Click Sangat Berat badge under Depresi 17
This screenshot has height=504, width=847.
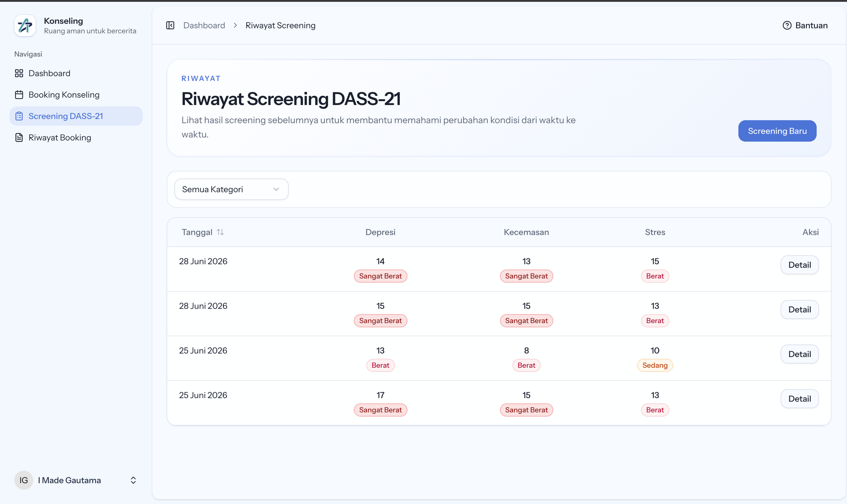(x=380, y=410)
